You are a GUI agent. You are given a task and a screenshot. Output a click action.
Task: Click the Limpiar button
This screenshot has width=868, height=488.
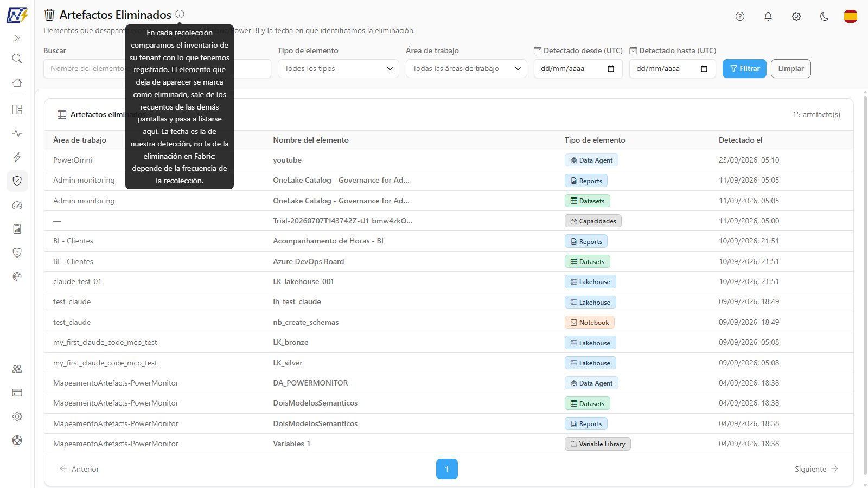pyautogui.click(x=791, y=69)
